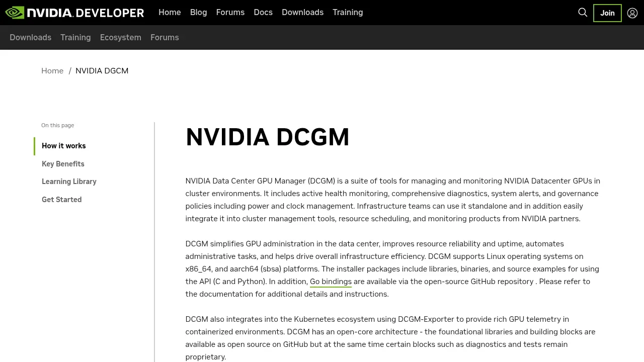This screenshot has width=644, height=362.
Task: Jump to Key Benefits section
Action: [63, 164]
